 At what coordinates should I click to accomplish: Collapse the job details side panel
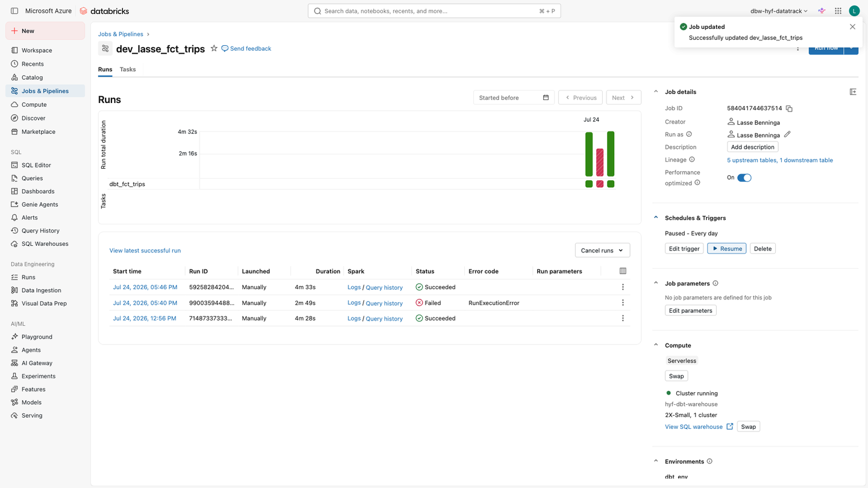pos(853,92)
